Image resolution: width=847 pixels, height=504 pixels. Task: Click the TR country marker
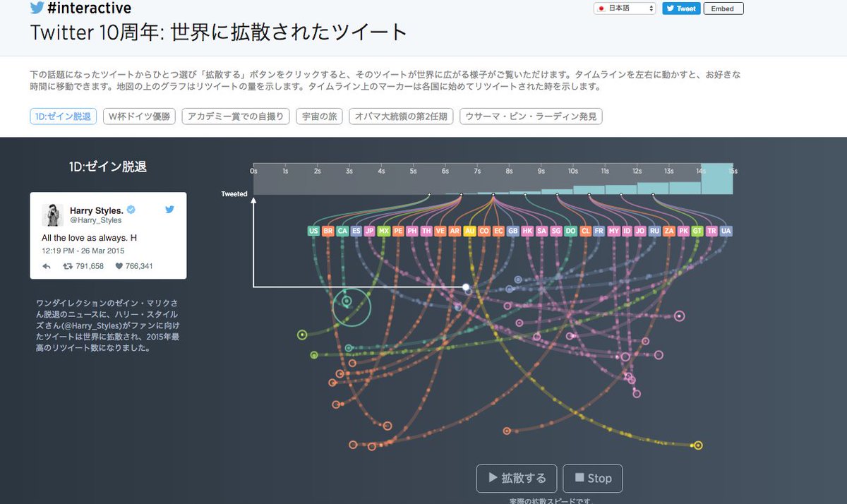pyautogui.click(x=711, y=231)
